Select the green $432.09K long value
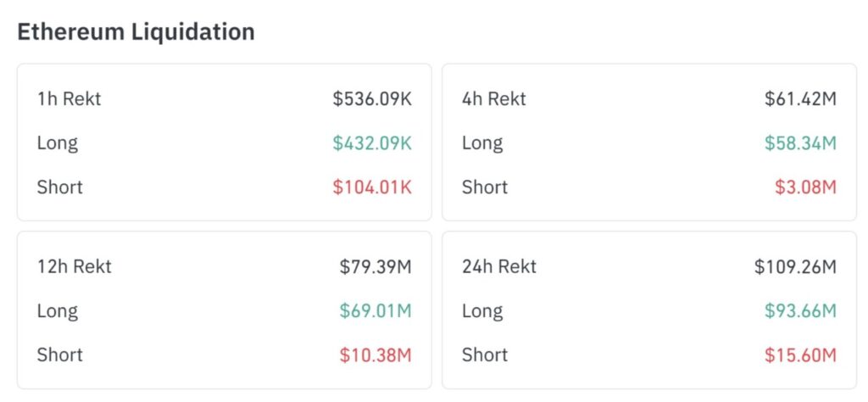The height and width of the screenshot is (402, 868). pyautogui.click(x=372, y=142)
